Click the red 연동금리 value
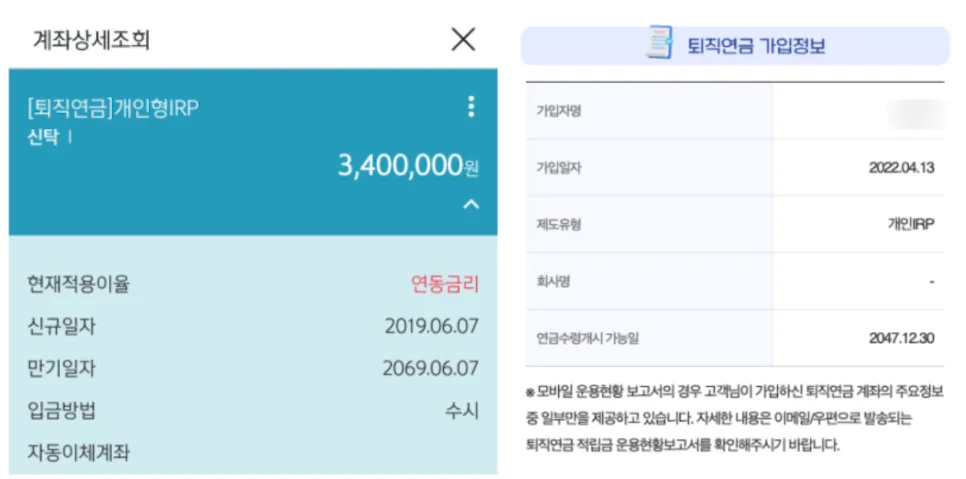This screenshot has height=479, width=966. pyautogui.click(x=445, y=284)
